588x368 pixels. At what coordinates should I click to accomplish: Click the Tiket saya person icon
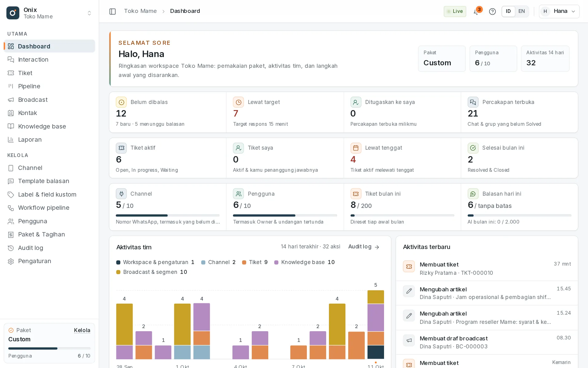[239, 148]
